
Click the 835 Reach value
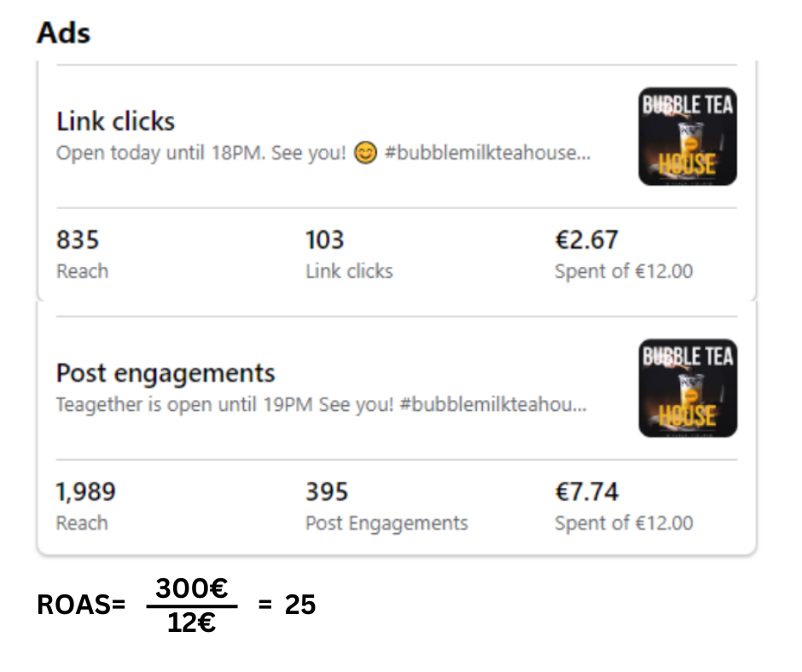(78, 240)
